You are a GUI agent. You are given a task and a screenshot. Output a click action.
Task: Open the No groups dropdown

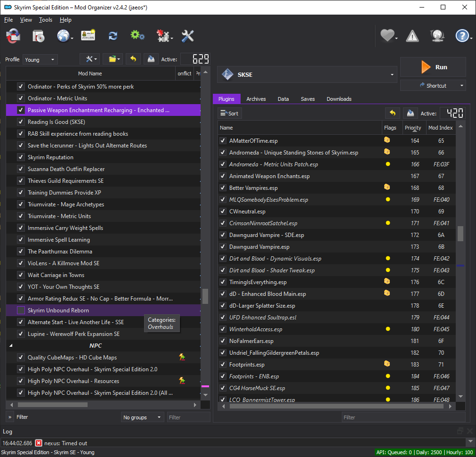tap(142, 417)
